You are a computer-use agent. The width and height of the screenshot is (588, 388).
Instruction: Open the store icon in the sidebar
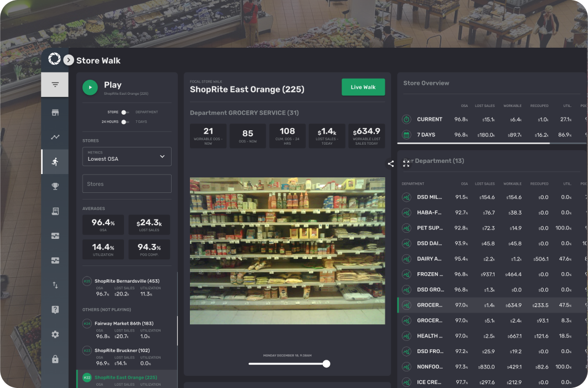55,113
